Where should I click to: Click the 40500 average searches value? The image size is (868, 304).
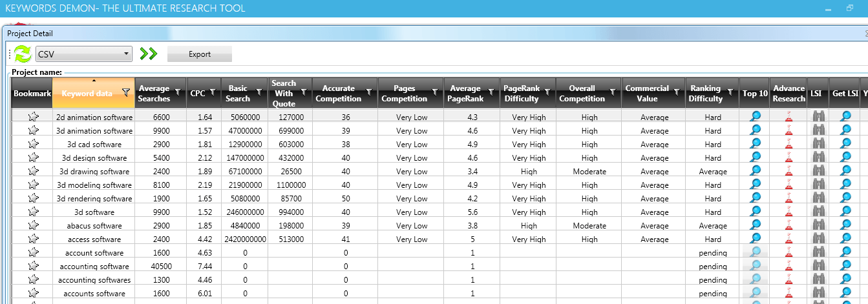(161, 267)
